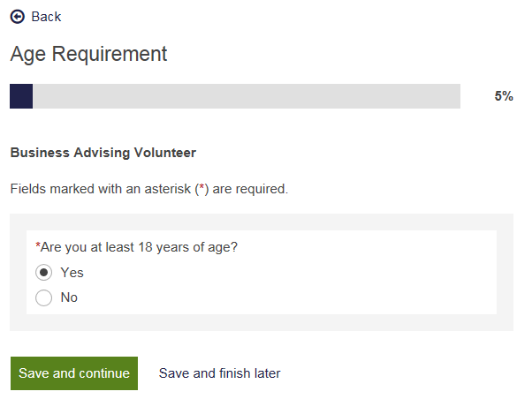The height and width of the screenshot is (414, 532).
Task: Go back using the "Back" text link
Action: 46,17
